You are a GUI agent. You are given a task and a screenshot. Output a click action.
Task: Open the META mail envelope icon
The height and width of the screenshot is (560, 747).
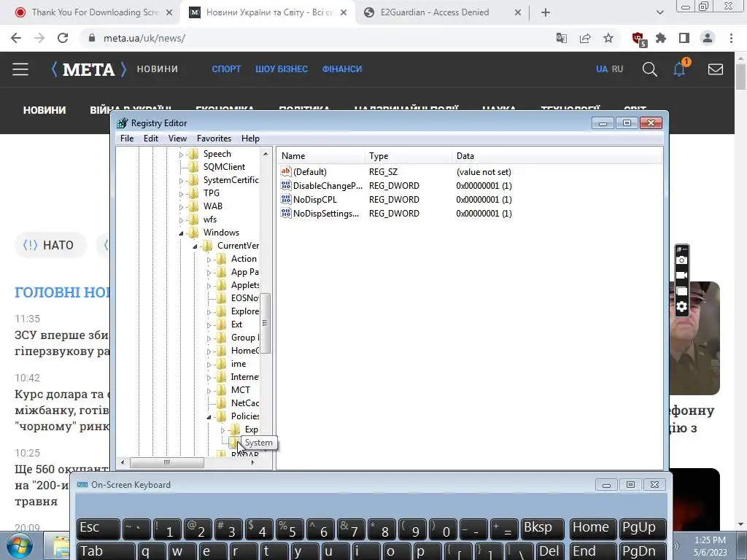click(x=716, y=69)
